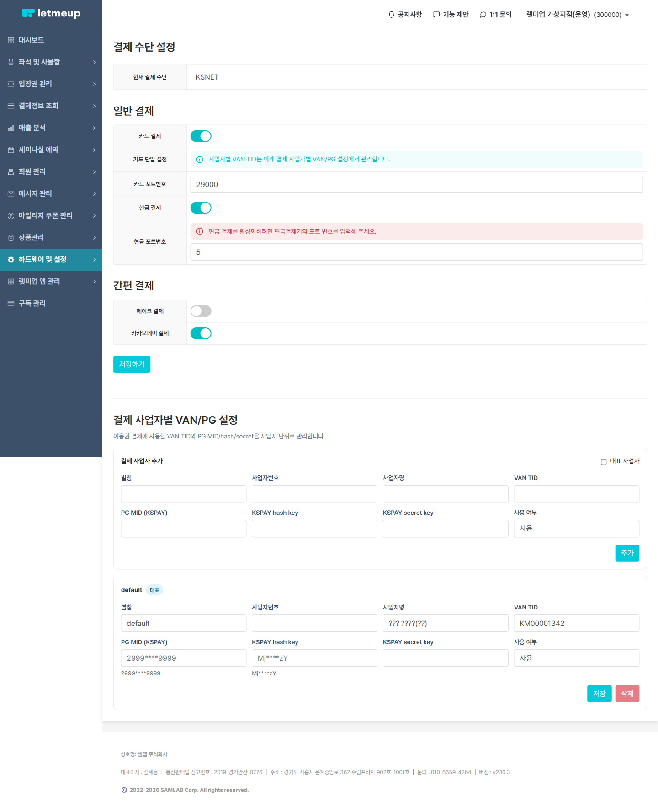
Task: Click the letmeup logo icon
Action: click(x=28, y=13)
